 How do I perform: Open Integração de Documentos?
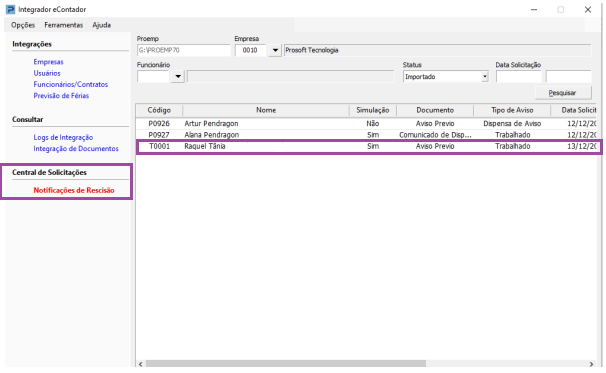(x=76, y=148)
